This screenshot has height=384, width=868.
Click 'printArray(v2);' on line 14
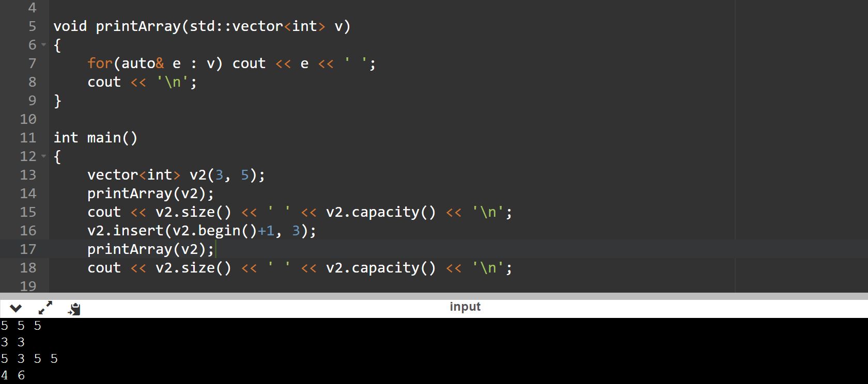[x=150, y=194]
